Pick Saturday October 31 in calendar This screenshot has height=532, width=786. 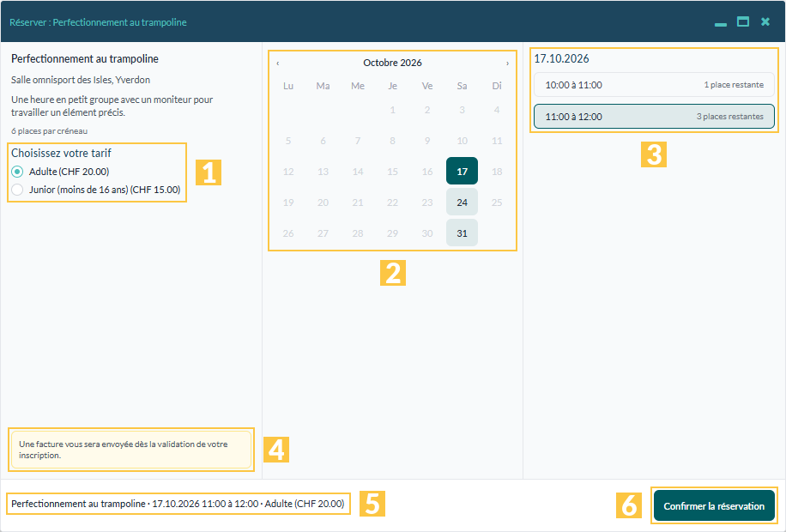[x=462, y=233]
